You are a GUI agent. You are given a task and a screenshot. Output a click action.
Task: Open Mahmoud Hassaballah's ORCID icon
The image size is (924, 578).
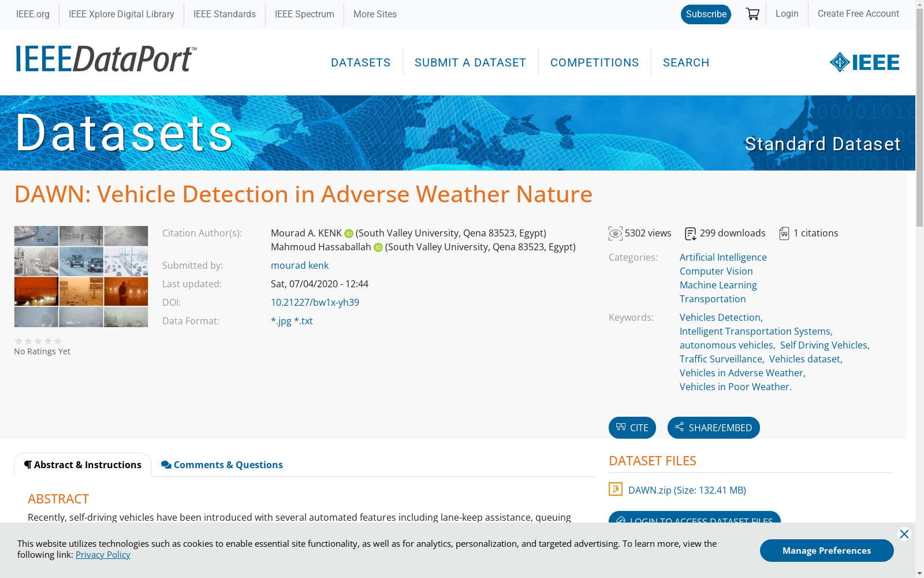click(x=378, y=247)
